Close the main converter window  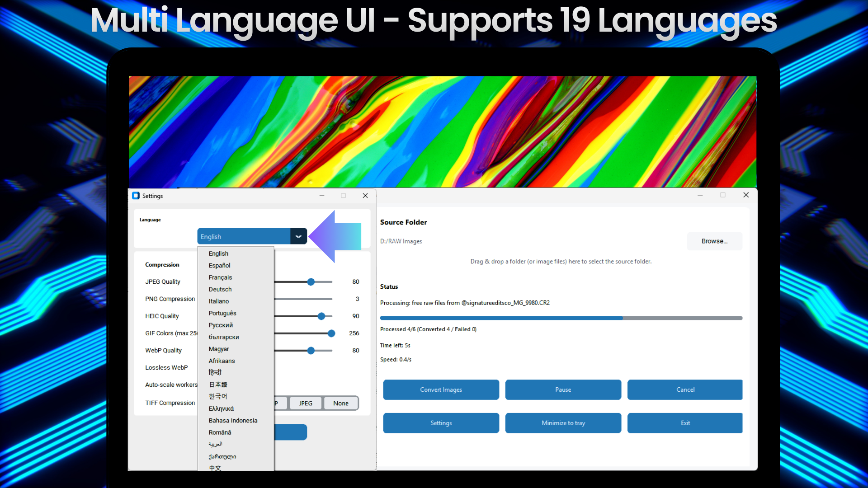[x=746, y=195]
